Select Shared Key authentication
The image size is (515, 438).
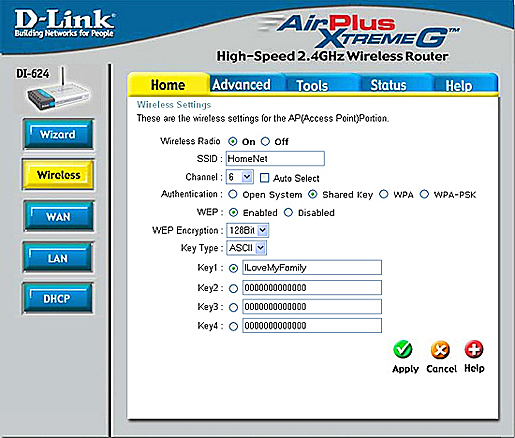click(313, 194)
